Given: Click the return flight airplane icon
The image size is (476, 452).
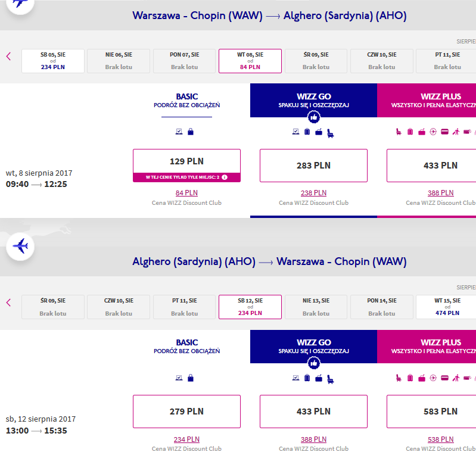Looking at the screenshot, I should (x=20, y=247).
